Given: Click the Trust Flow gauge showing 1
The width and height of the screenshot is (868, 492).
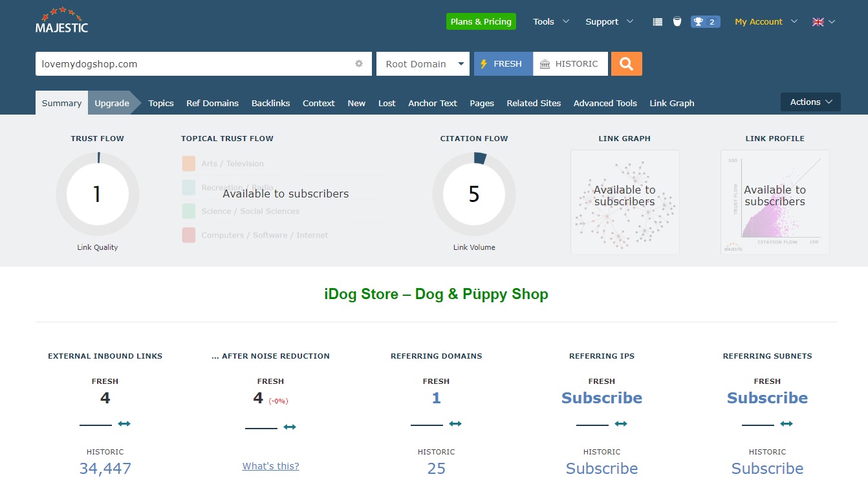Looking at the screenshot, I should pos(98,194).
